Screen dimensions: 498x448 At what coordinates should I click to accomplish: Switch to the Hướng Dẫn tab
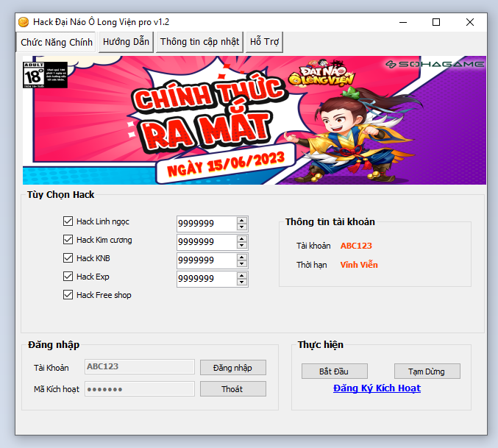pos(126,42)
